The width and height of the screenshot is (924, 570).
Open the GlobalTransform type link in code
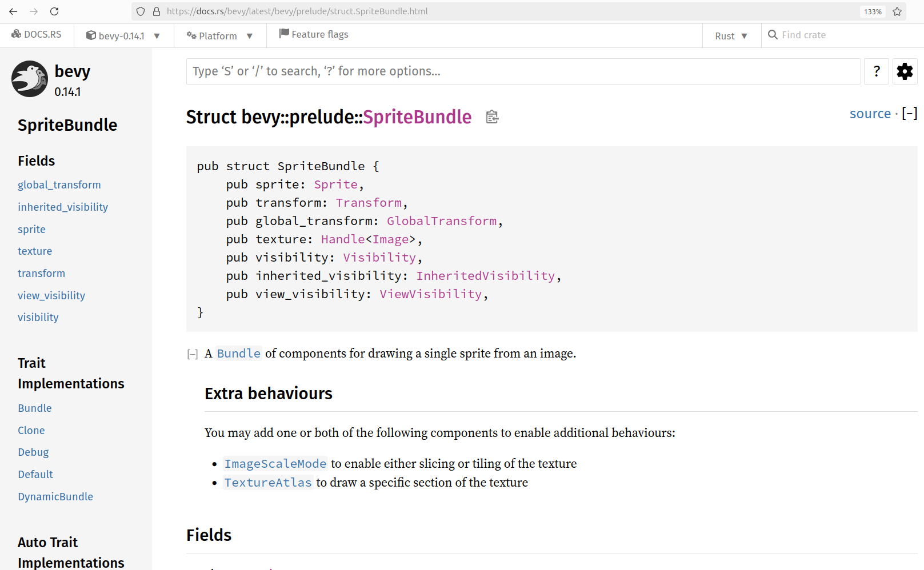tap(442, 221)
